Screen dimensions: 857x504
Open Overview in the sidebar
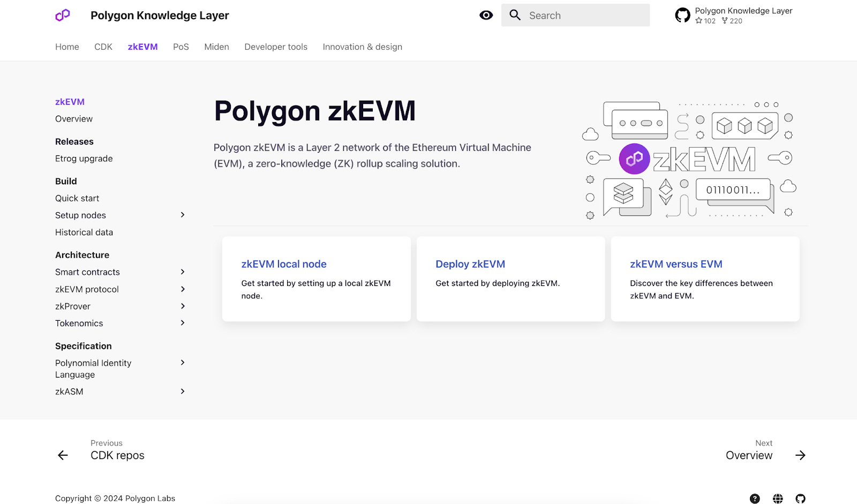(74, 119)
